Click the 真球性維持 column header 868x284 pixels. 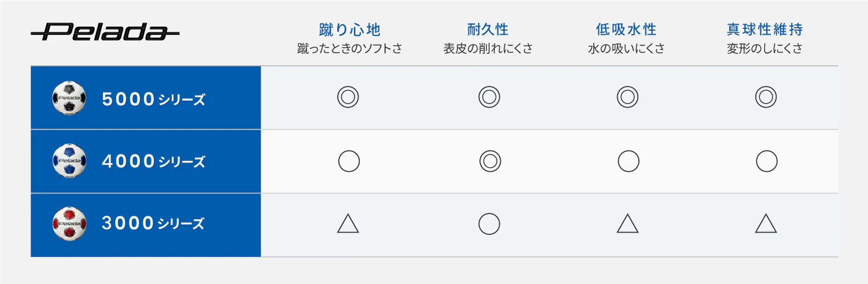coord(765,29)
